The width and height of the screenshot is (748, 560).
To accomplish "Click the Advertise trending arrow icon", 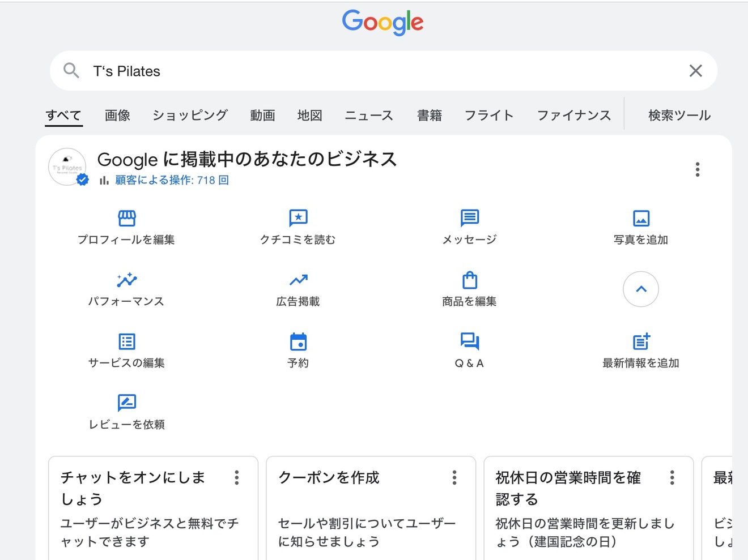I will pos(298,280).
